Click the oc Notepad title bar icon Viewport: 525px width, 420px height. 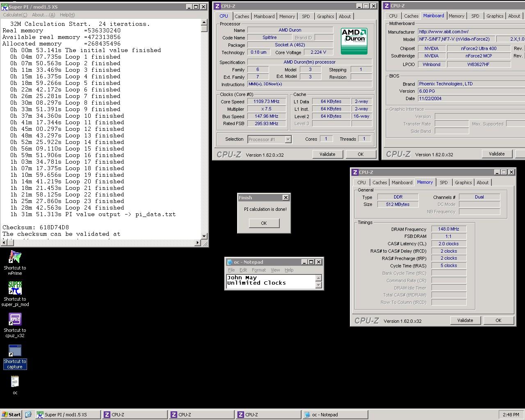click(x=229, y=262)
